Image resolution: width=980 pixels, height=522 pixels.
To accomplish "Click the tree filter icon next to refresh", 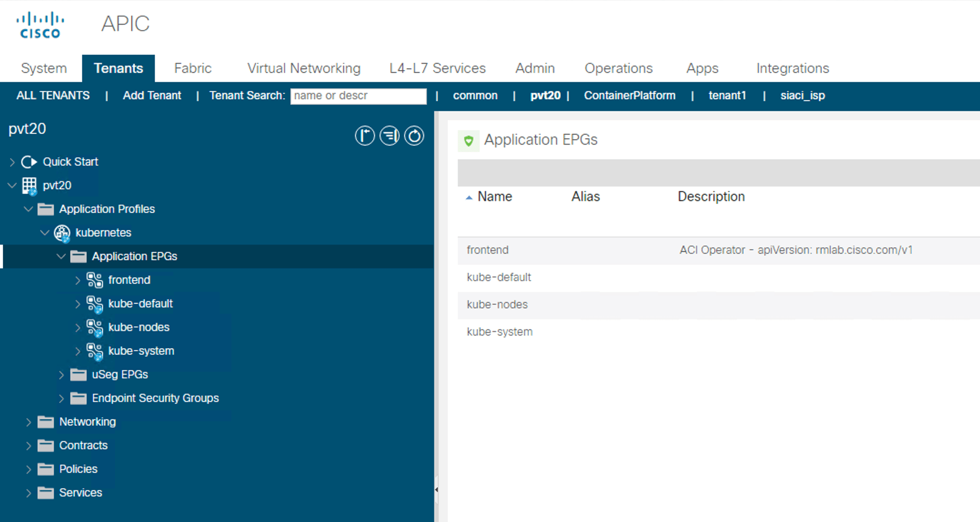I will pos(389,135).
